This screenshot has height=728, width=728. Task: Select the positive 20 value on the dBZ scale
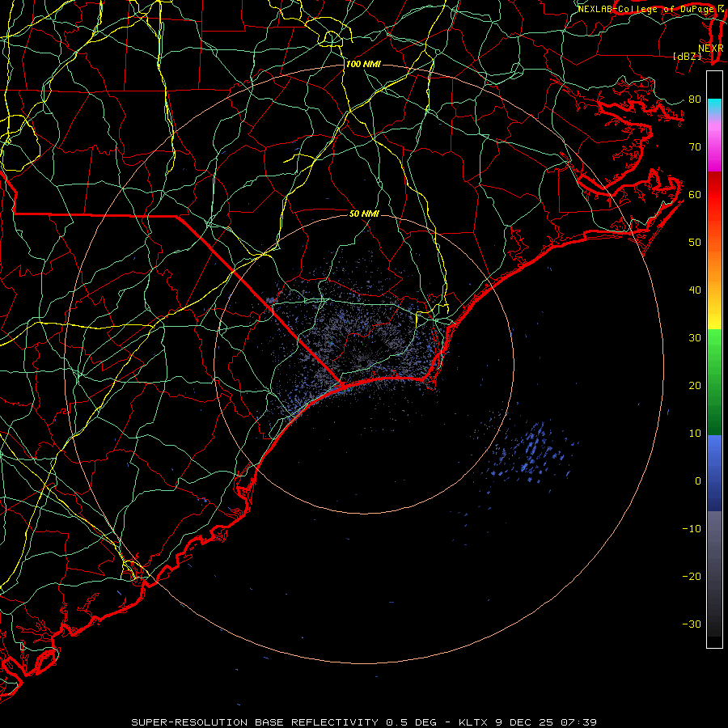coord(695,386)
